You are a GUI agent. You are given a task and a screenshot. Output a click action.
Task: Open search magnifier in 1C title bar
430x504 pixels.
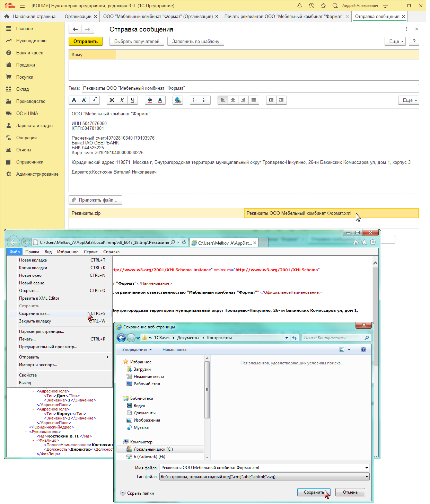click(335, 6)
